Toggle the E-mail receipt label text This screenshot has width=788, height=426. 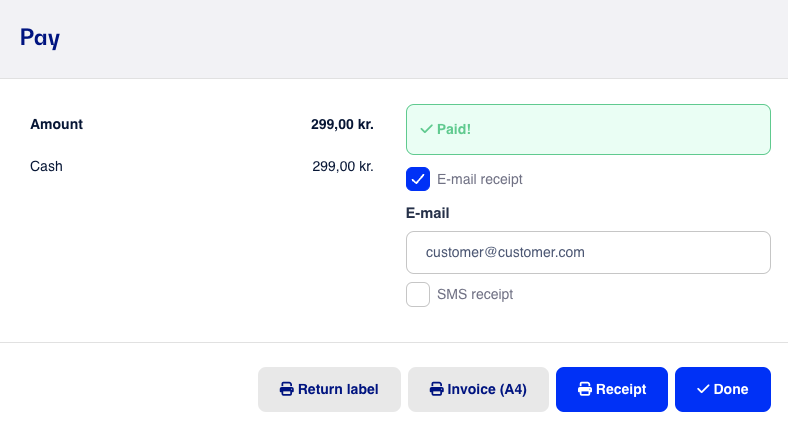coord(479,179)
